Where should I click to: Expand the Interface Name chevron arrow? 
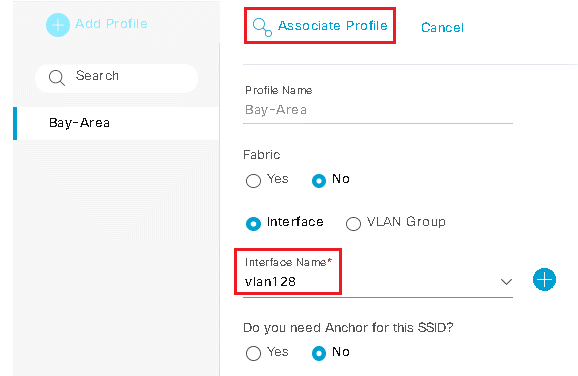tap(506, 282)
